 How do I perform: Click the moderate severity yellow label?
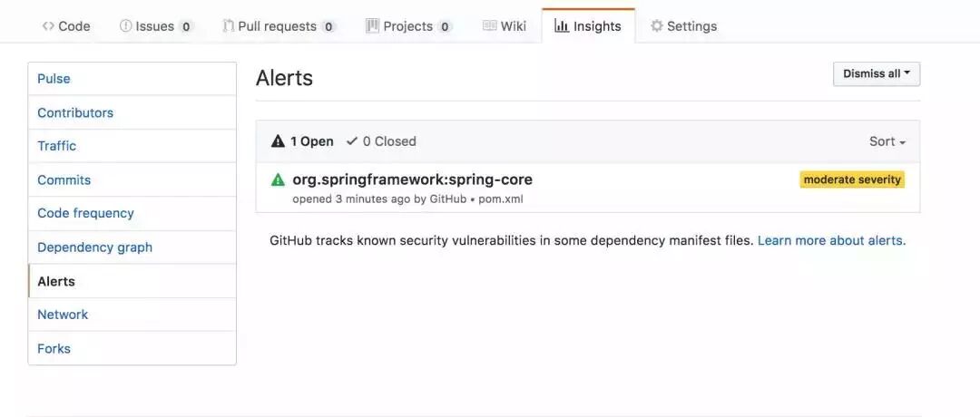(x=852, y=179)
